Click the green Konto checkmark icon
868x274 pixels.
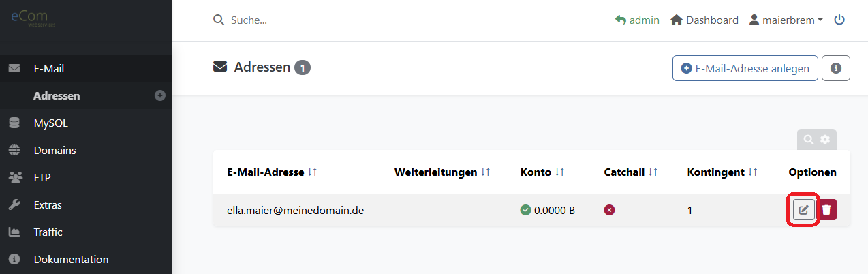525,210
